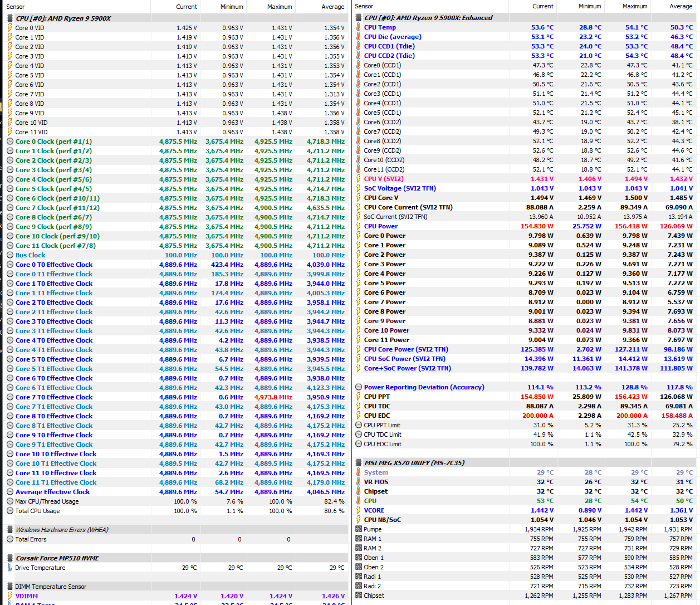
Task: Select the clock icon next to Core 0 Clock (perf #1/1)
Action: point(9,142)
